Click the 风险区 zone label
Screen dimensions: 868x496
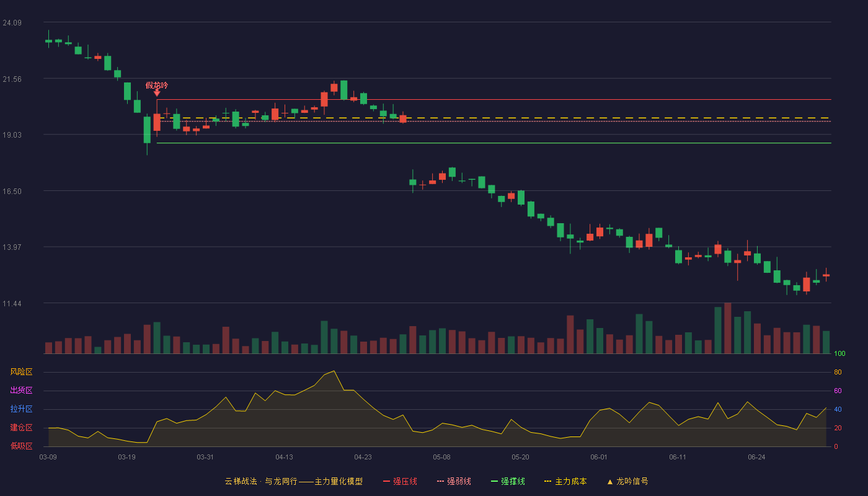21,372
